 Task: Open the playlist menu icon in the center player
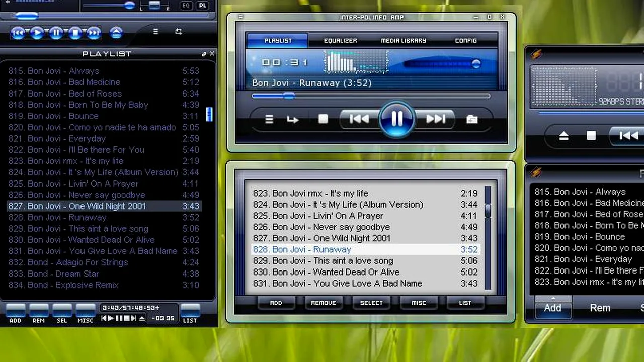[x=269, y=119]
